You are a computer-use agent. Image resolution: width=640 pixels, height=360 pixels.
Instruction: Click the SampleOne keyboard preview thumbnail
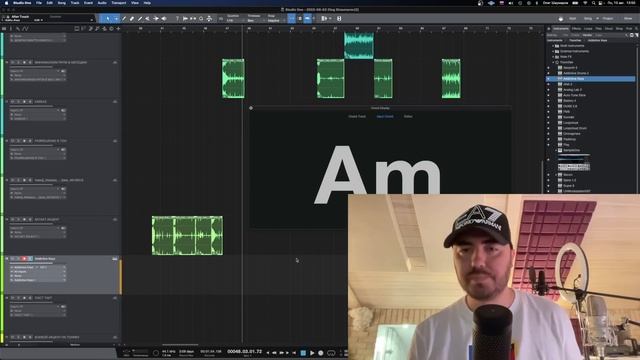[573, 167]
